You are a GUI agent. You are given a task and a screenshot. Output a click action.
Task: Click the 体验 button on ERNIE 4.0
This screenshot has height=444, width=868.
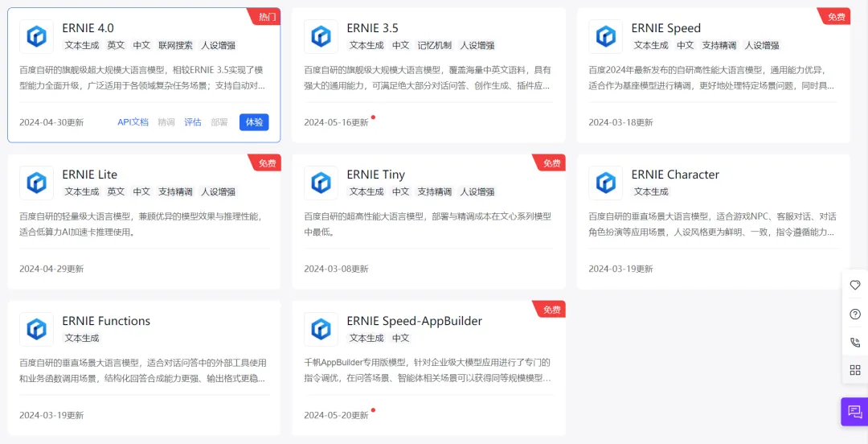point(254,122)
